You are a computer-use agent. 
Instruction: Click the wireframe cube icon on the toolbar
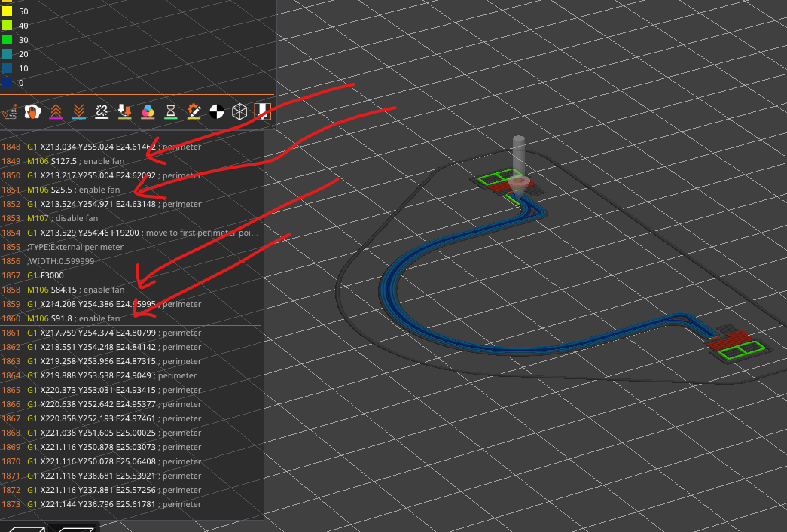pyautogui.click(x=240, y=111)
